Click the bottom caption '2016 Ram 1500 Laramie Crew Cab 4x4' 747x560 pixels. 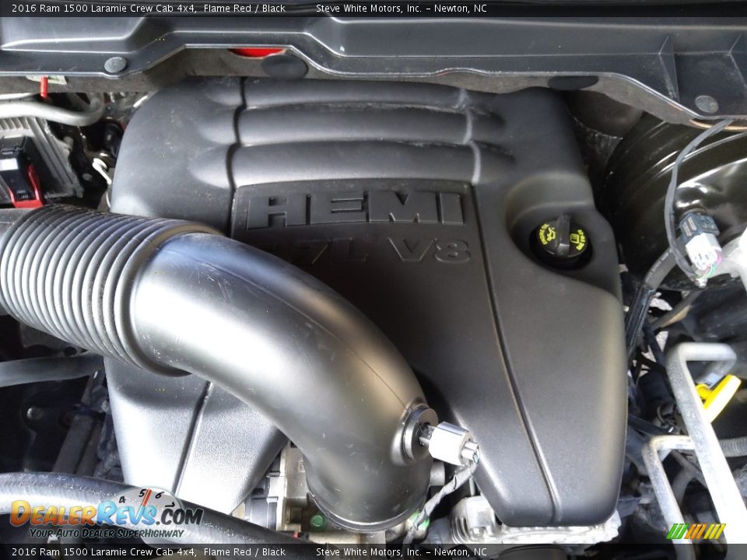pyautogui.click(x=103, y=552)
